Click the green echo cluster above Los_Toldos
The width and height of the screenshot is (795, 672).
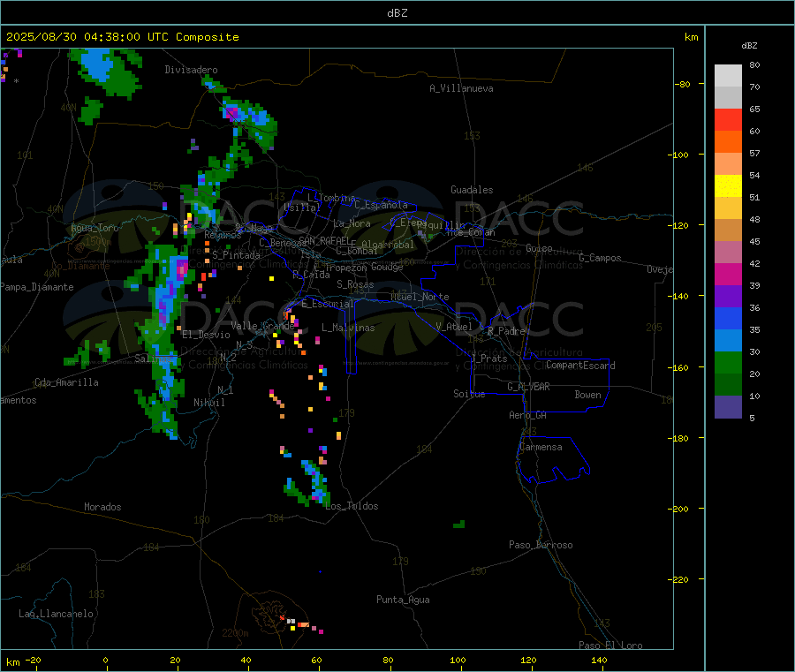point(309,481)
